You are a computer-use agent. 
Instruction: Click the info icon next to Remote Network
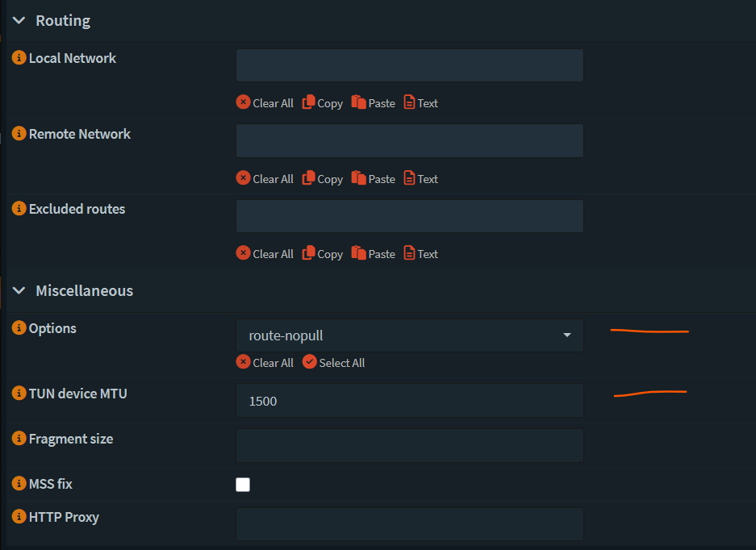[x=19, y=134]
